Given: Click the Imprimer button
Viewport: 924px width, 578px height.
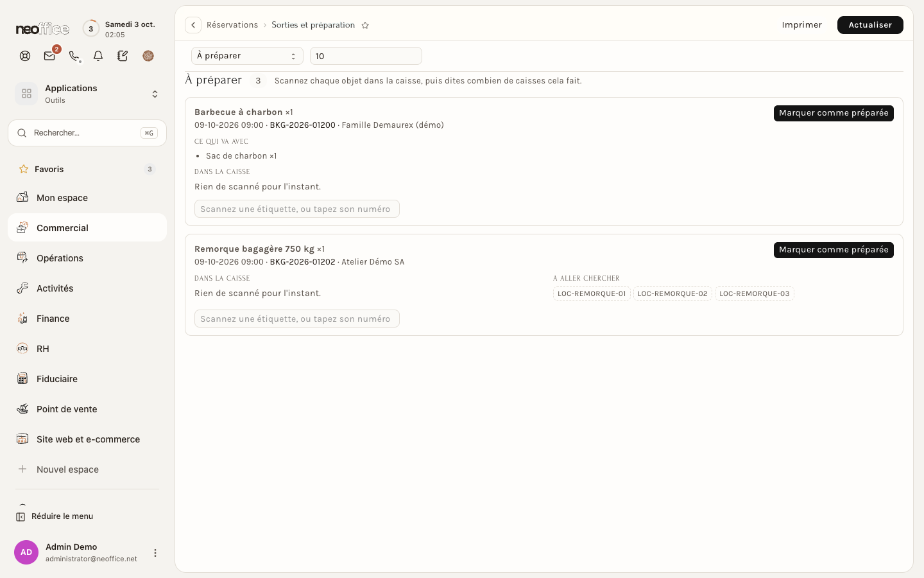Looking at the screenshot, I should pyautogui.click(x=801, y=25).
